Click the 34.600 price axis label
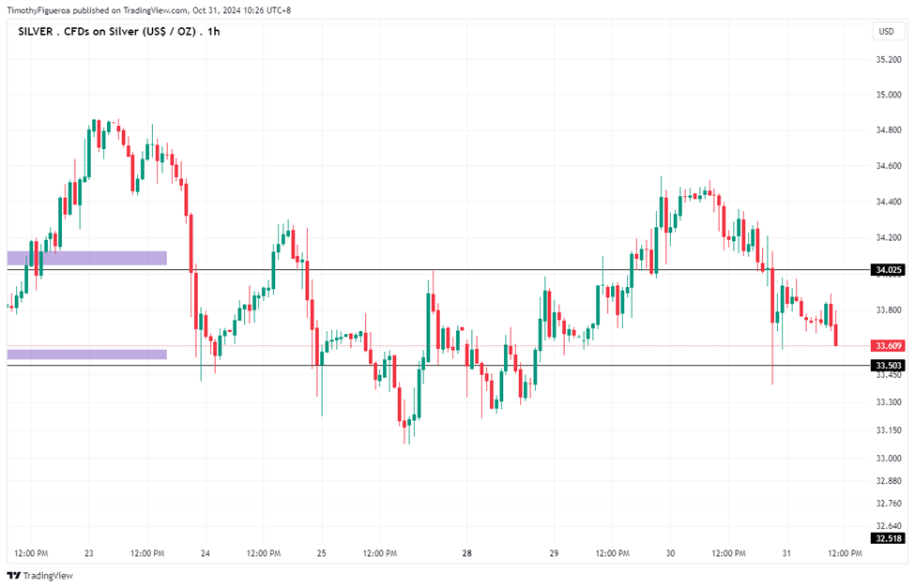915x588 pixels. point(888,166)
